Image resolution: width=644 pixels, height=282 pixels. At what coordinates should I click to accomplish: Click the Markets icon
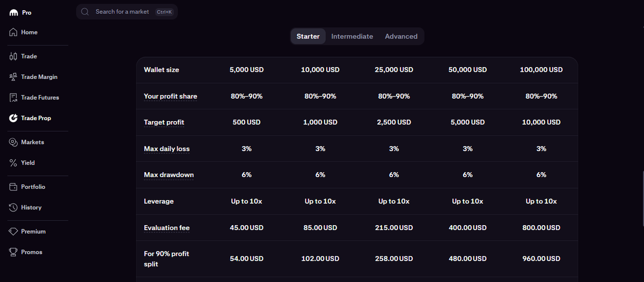tap(13, 142)
